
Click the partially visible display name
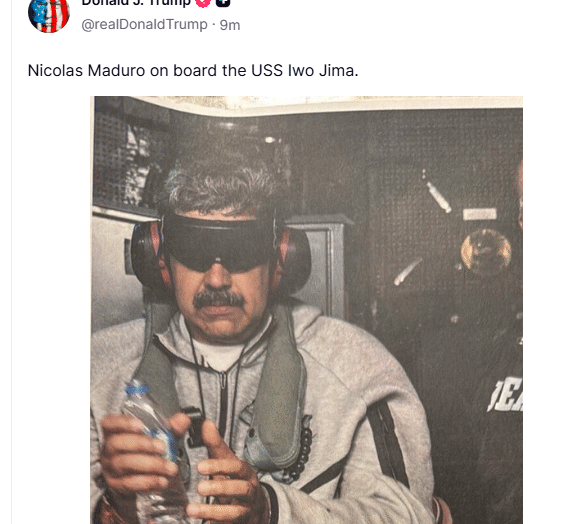click(x=136, y=3)
